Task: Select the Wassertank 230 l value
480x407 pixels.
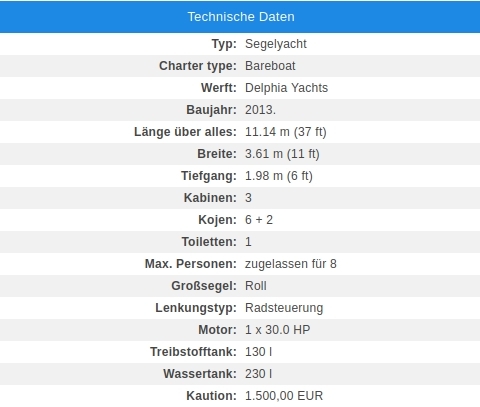Action: pyautogui.click(x=258, y=374)
